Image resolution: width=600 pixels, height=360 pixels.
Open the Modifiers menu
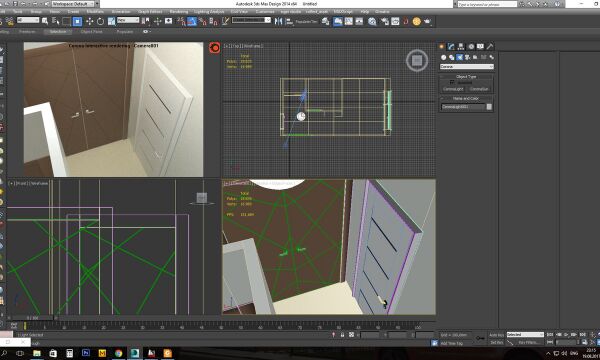[x=95, y=12]
